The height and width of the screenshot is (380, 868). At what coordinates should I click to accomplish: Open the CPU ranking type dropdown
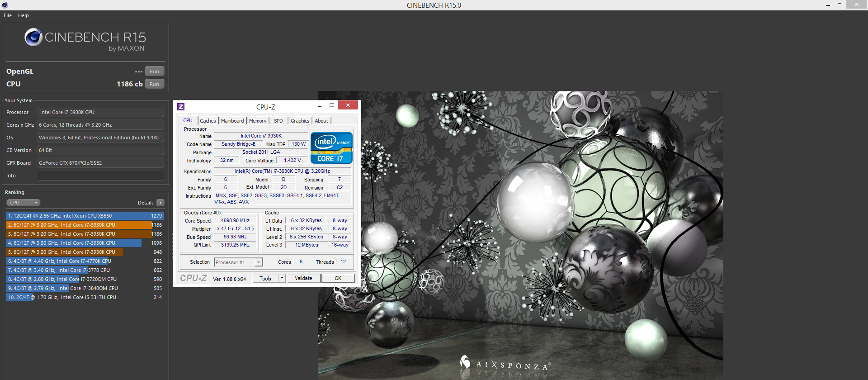point(24,203)
